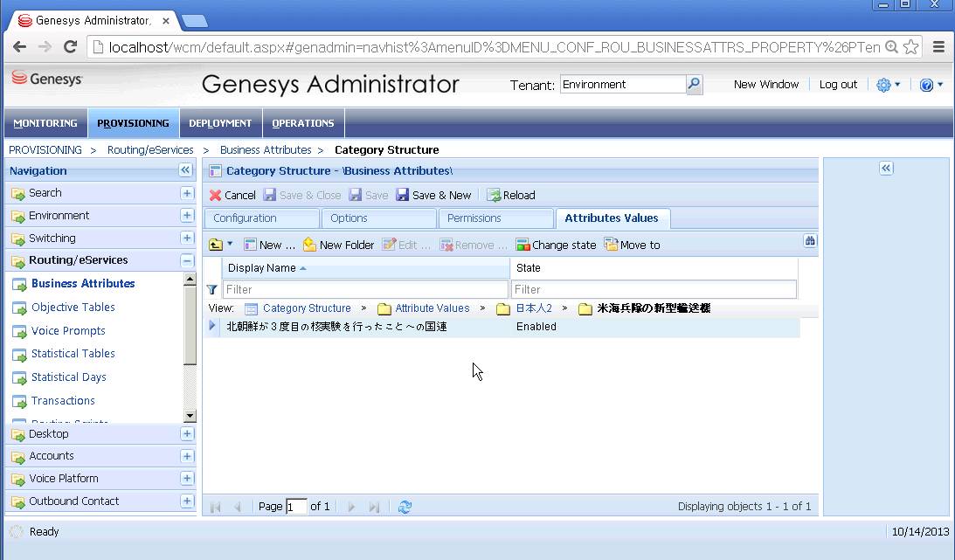Click the Cancel button icon
The width and height of the screenshot is (955, 560).
coord(216,196)
